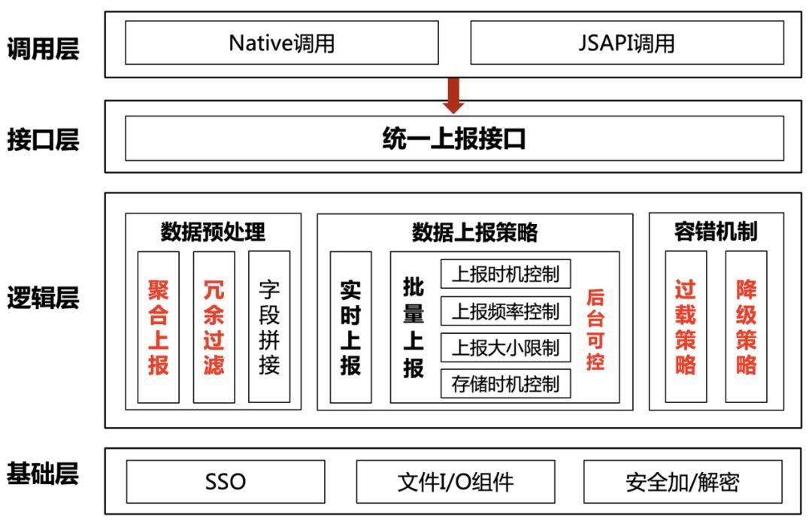
Task: Select the '容错机制' heading
Action: click(717, 232)
